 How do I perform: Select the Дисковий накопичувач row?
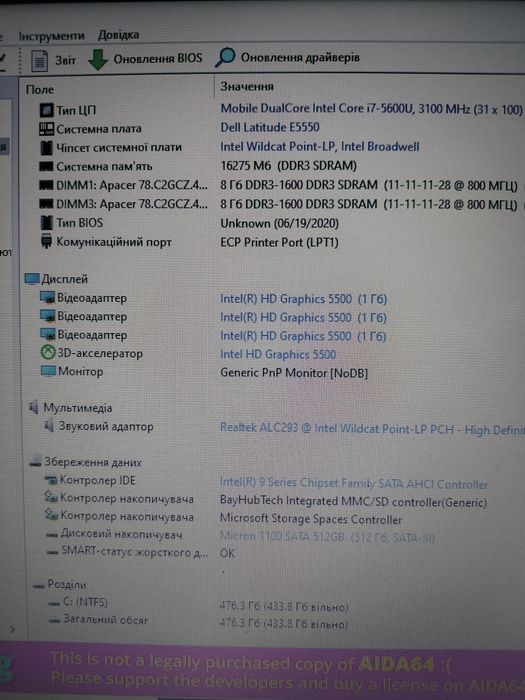(240, 535)
